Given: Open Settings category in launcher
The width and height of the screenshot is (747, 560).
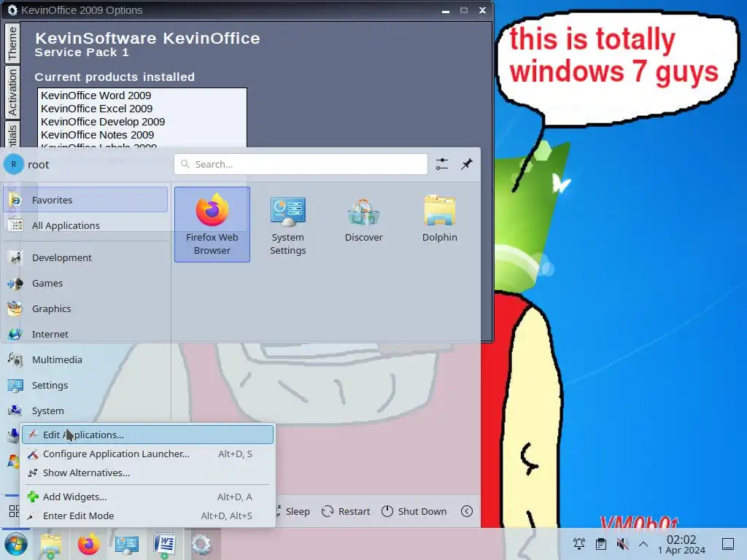Looking at the screenshot, I should 86,385.
